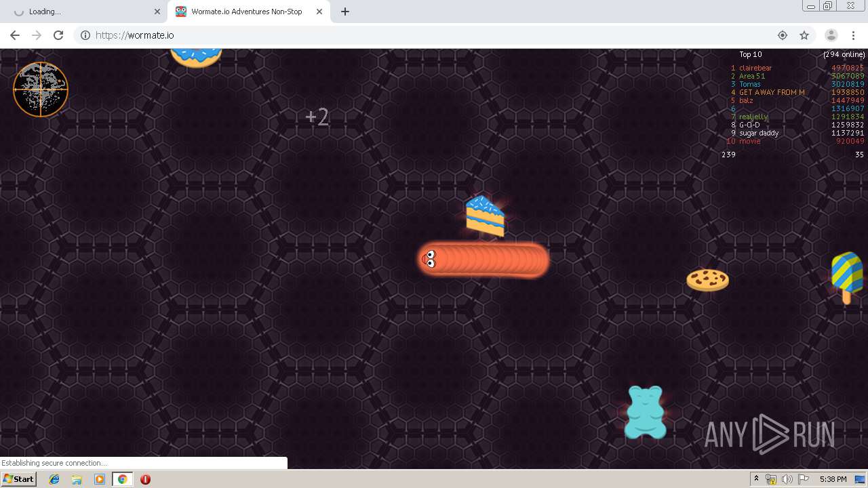
Task: Click leaderboard entry clairebear
Action: click(x=755, y=68)
